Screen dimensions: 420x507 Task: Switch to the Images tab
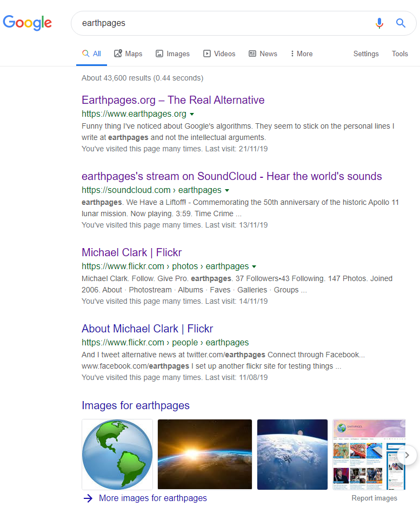click(172, 54)
